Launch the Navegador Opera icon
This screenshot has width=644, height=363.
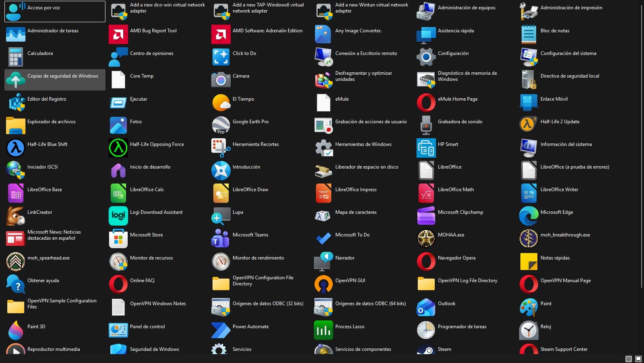pyautogui.click(x=426, y=262)
